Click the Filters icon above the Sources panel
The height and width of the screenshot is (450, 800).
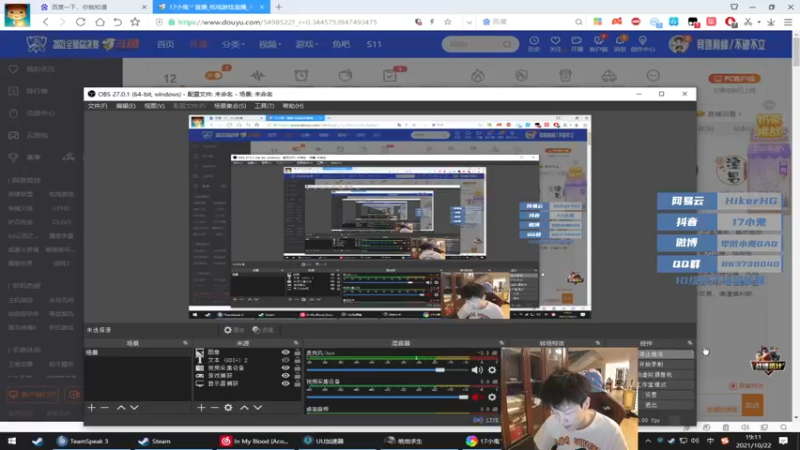click(x=263, y=330)
